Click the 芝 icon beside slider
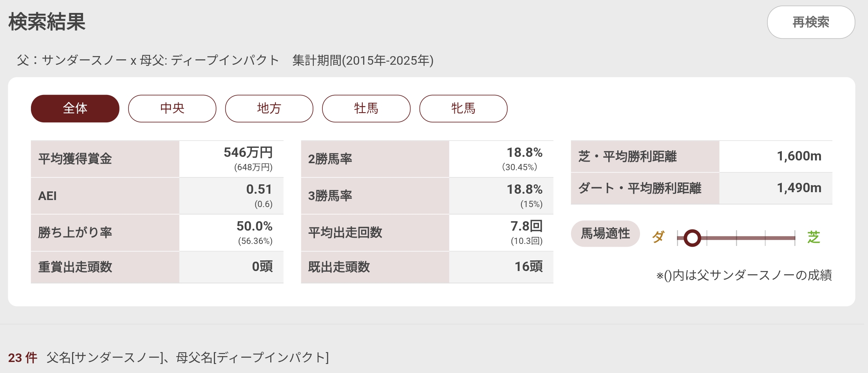 coord(814,237)
